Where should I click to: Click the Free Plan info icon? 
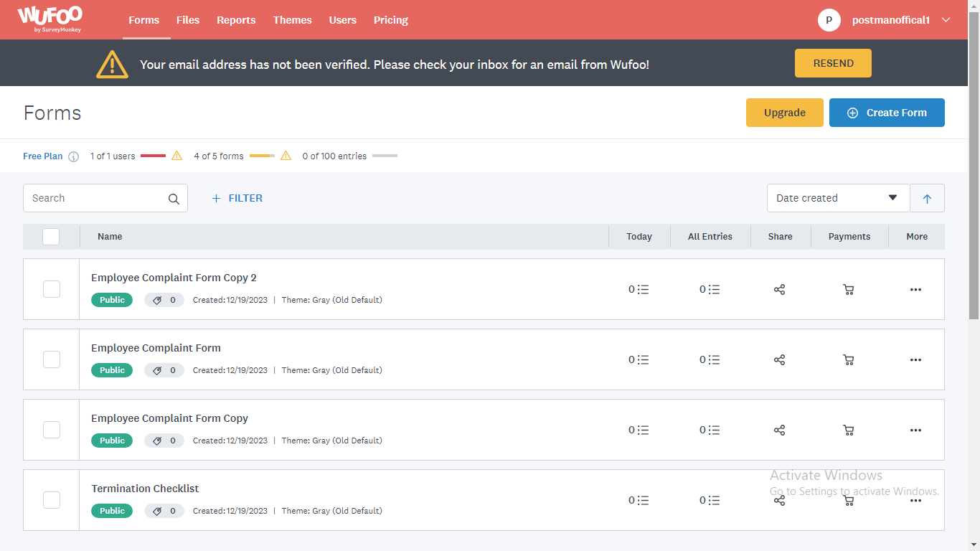click(73, 156)
